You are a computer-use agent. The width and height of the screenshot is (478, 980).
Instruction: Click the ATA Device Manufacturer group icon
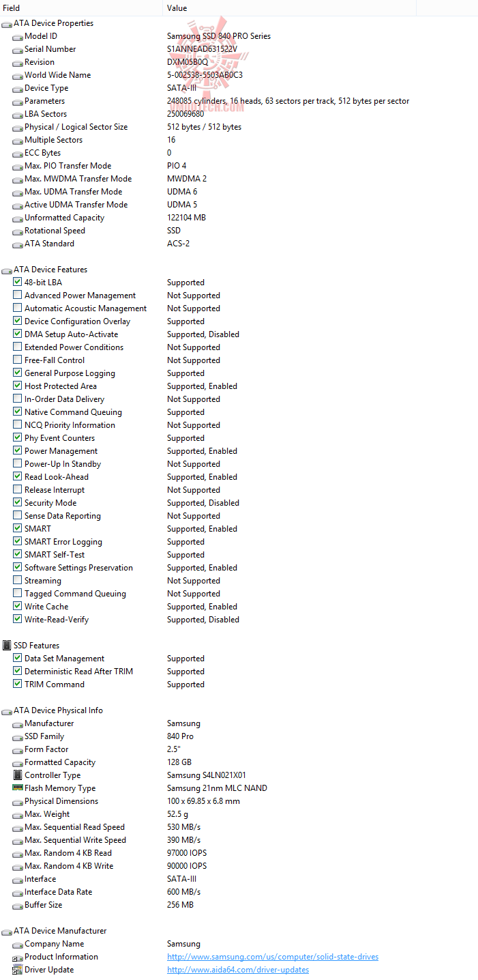coord(7,932)
